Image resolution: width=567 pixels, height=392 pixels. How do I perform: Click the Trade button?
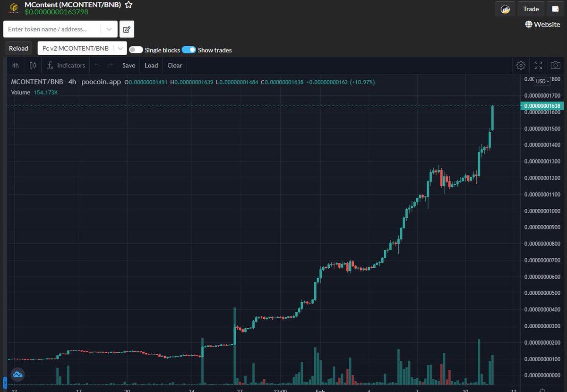click(x=531, y=9)
